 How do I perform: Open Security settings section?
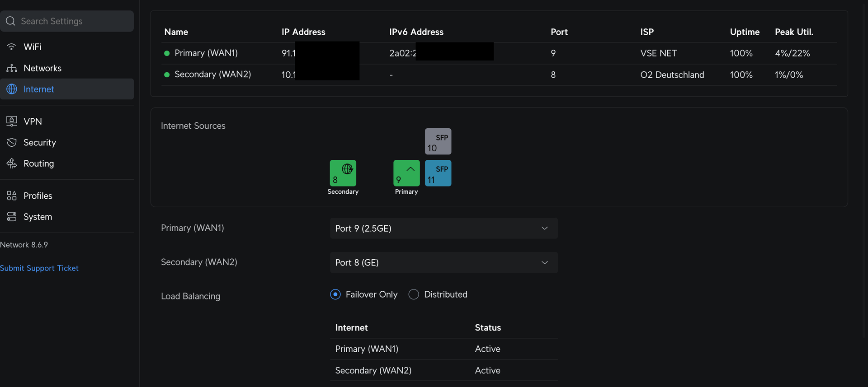[x=67, y=143]
